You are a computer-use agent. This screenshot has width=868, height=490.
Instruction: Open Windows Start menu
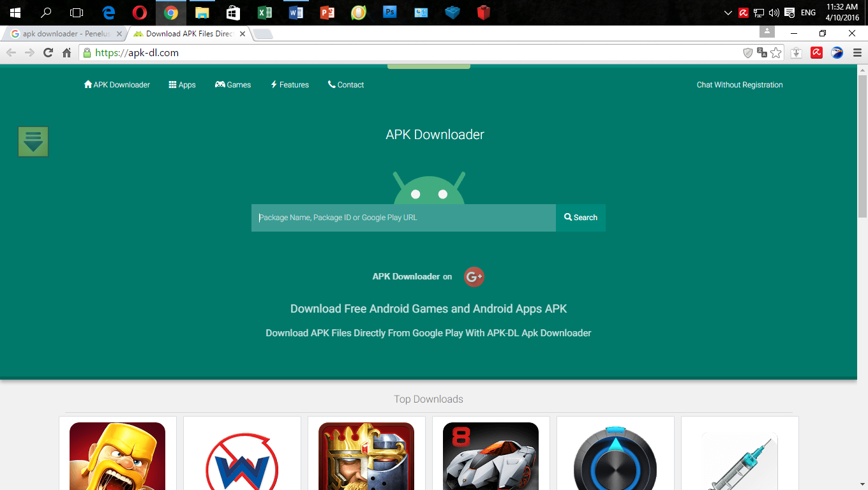tap(15, 13)
